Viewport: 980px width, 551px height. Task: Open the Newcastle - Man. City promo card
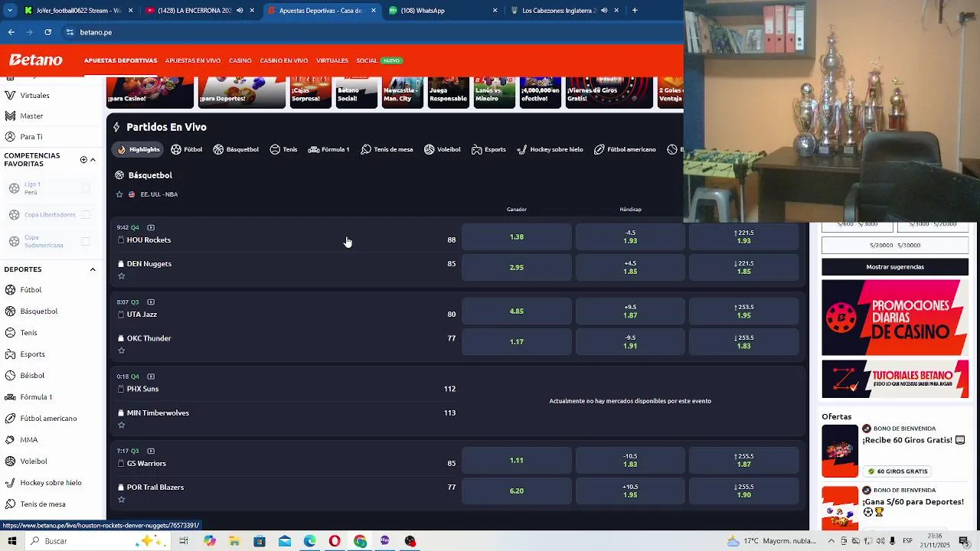[x=402, y=93]
